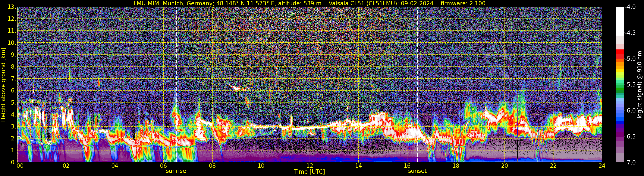Click the '04' time-axis tick label

click(114, 166)
